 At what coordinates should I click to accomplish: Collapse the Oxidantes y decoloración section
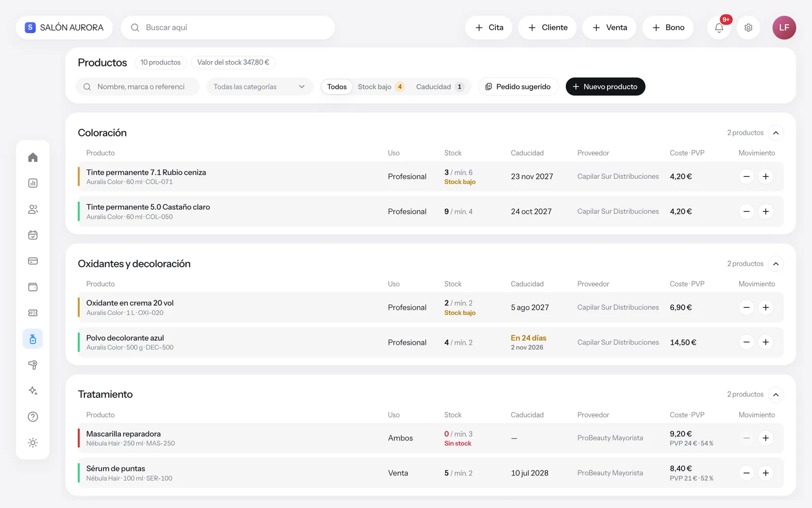(x=776, y=264)
